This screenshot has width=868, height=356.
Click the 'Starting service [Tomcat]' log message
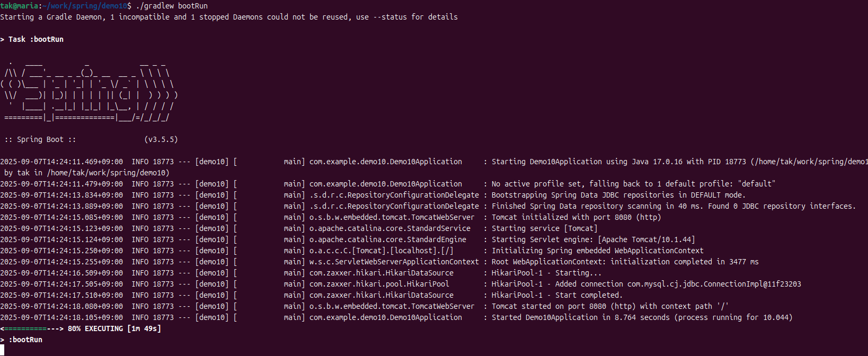(x=545, y=228)
